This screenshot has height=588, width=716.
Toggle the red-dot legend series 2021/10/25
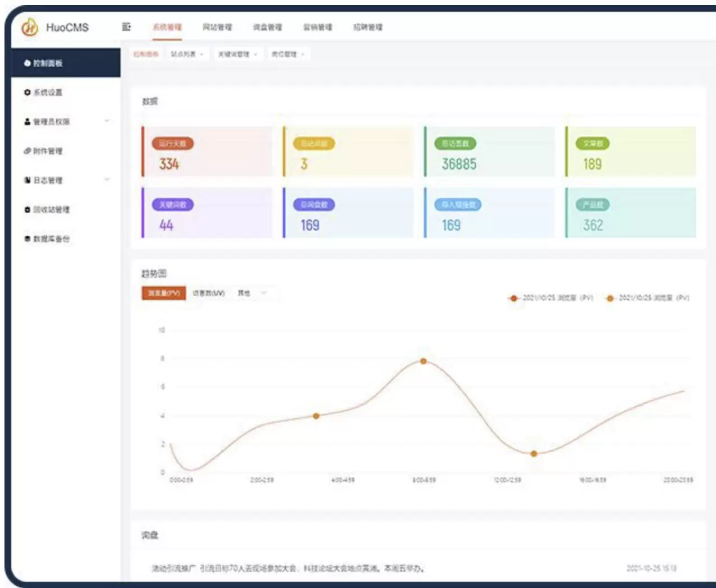click(550, 298)
